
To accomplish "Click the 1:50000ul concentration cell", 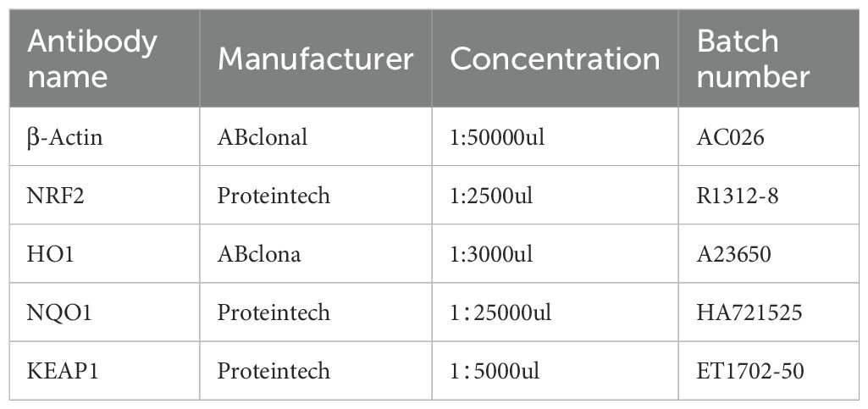I will [497, 137].
